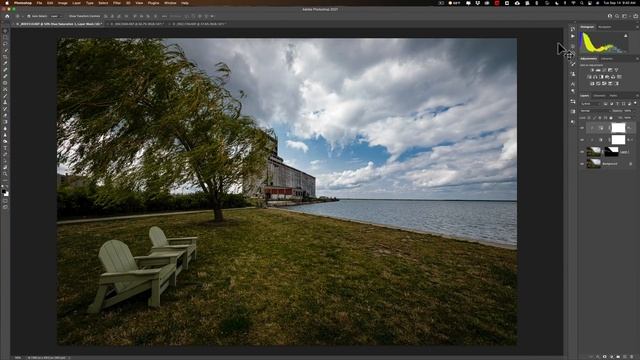Add a Curves adjustment
This screenshot has width=640, height=360.
pyautogui.click(x=604, y=70)
